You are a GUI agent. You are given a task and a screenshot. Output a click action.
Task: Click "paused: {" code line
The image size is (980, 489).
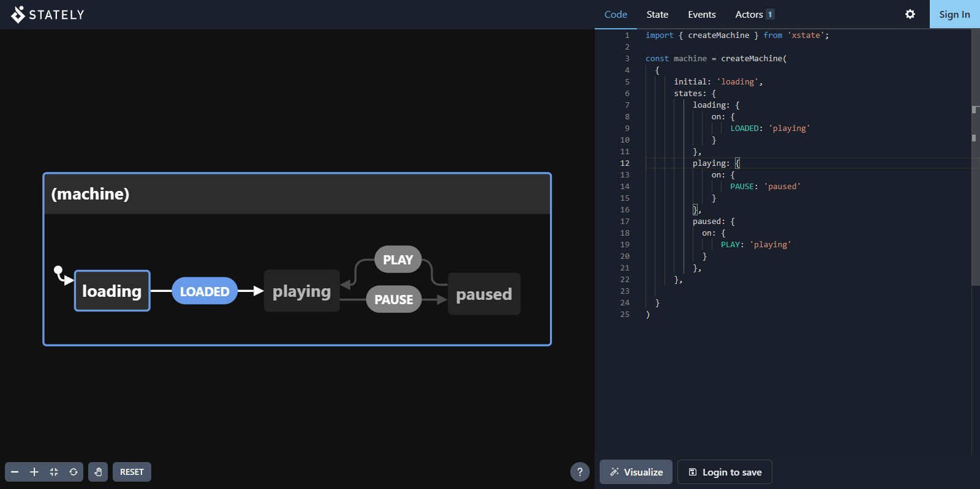tap(714, 222)
